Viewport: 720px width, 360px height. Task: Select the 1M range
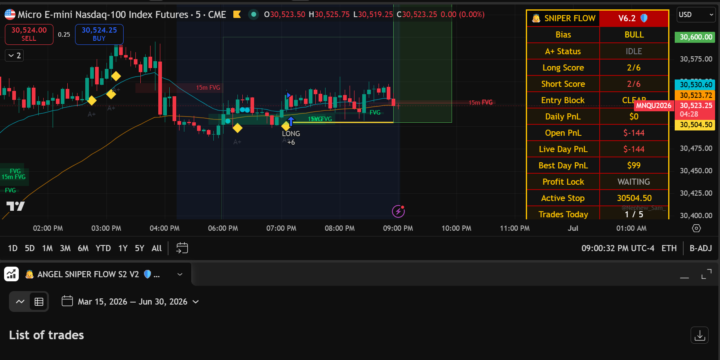click(47, 248)
